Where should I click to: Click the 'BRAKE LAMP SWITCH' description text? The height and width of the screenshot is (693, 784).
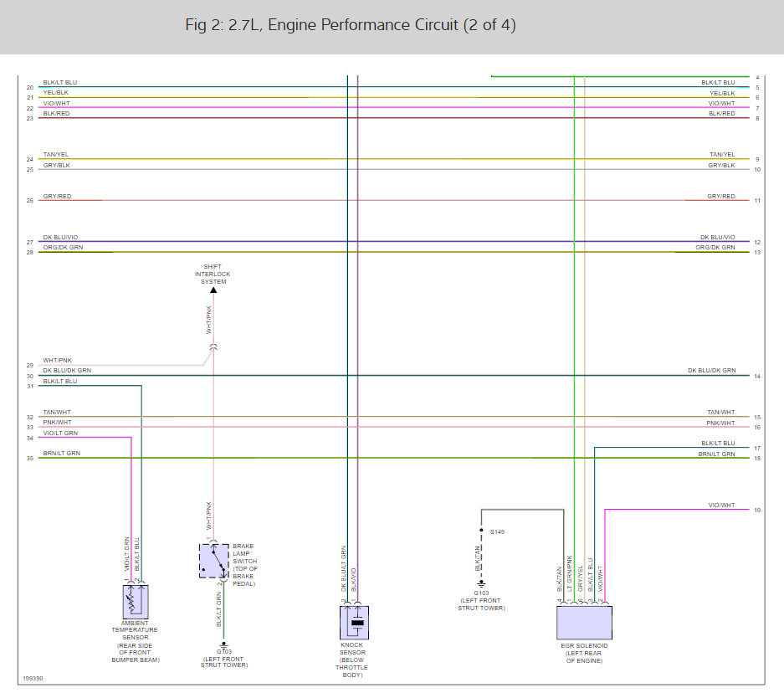click(x=245, y=564)
